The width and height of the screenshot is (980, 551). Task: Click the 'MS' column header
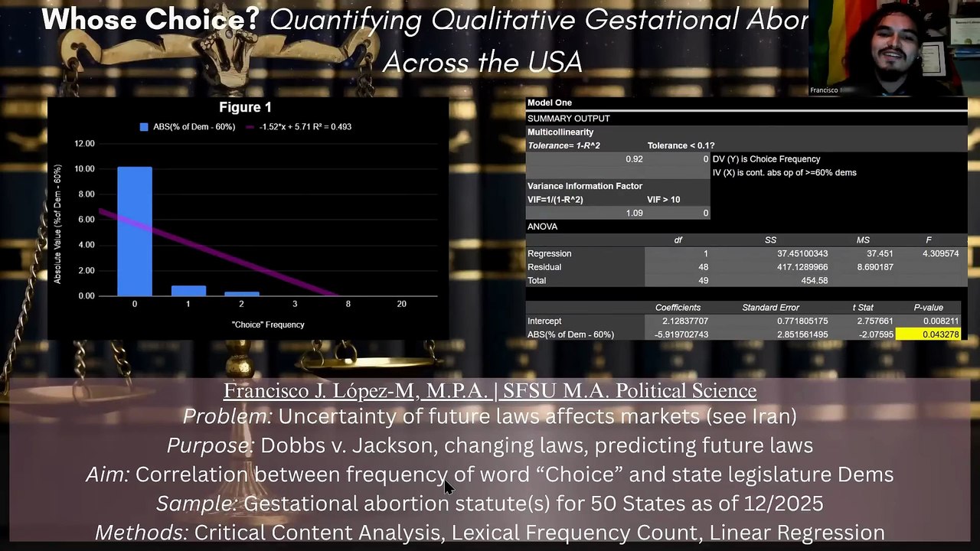click(863, 240)
